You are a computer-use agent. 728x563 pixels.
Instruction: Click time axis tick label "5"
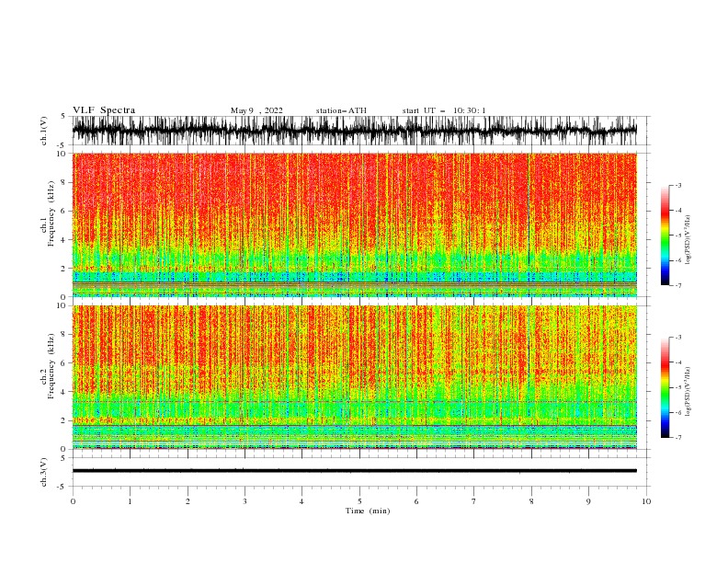359,501
